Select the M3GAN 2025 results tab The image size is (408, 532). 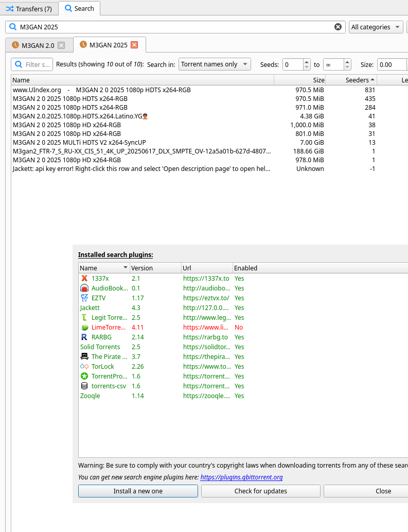click(109, 45)
